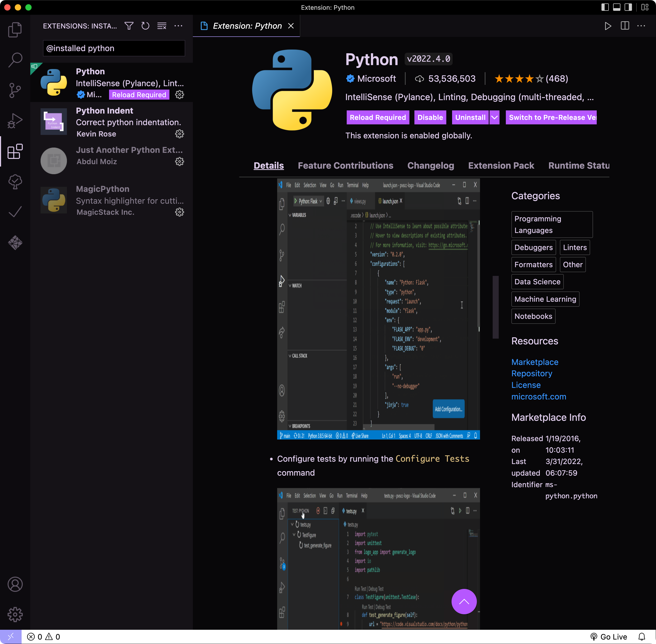Click the details page scrollbar
The width and height of the screenshot is (656, 644).
click(x=496, y=307)
